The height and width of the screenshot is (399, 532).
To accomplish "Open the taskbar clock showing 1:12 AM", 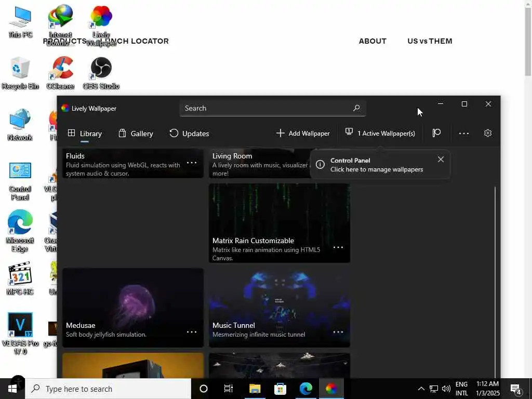I will [487, 389].
